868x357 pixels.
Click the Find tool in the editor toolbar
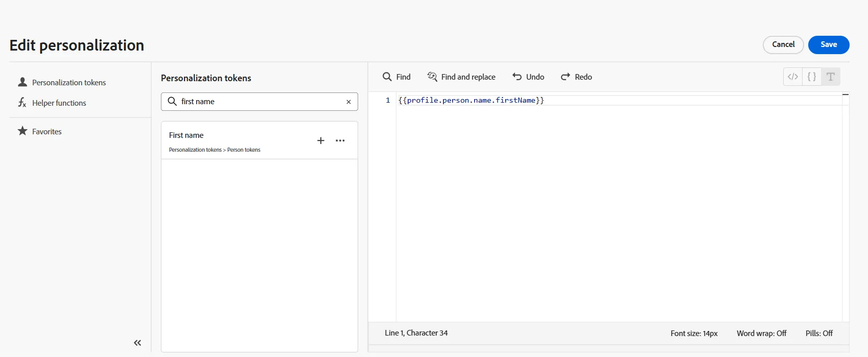[x=396, y=77]
